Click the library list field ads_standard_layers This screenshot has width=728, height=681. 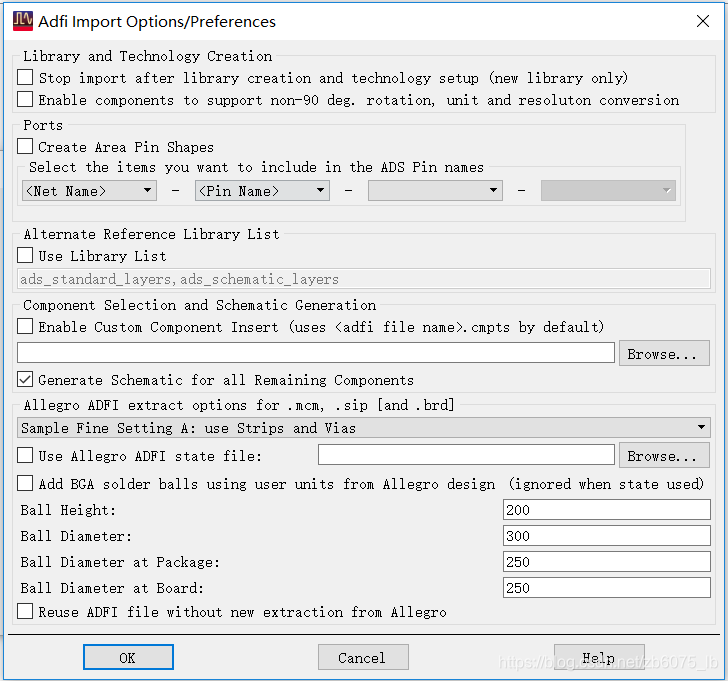364,279
